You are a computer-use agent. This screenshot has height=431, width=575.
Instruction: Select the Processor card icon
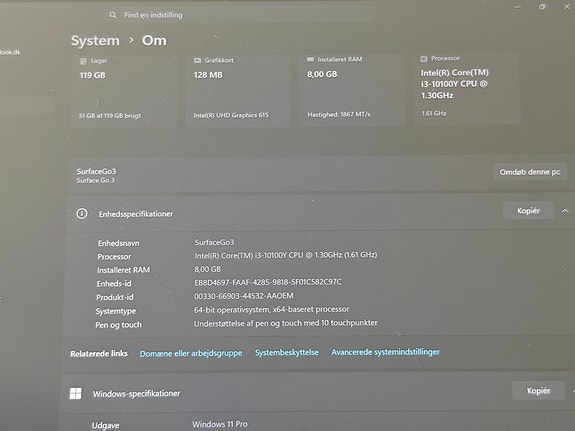[424, 58]
